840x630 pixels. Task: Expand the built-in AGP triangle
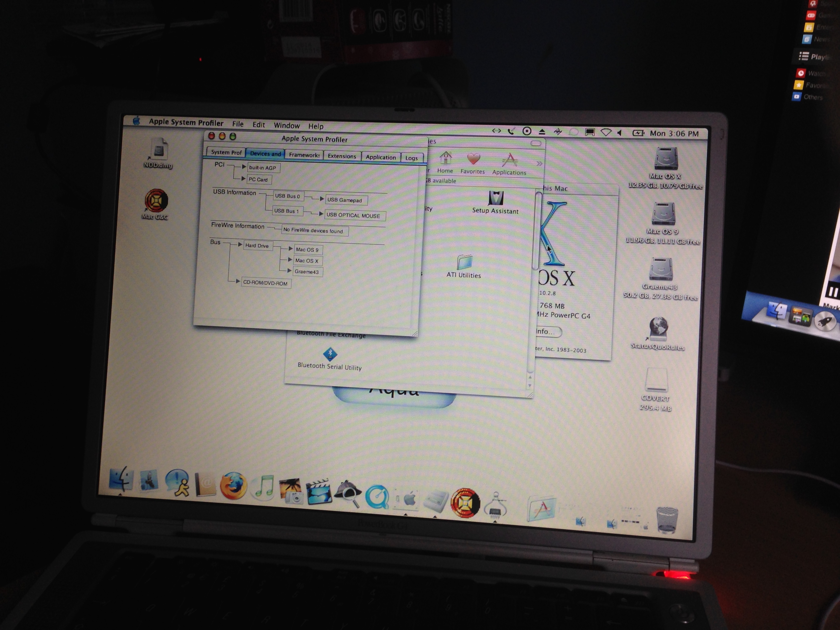(x=244, y=167)
